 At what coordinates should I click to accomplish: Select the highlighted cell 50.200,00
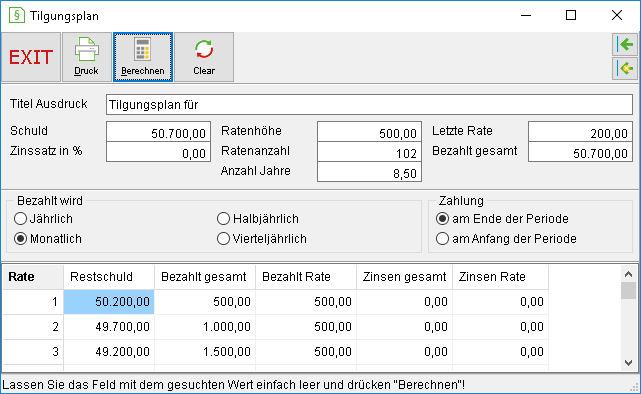109,302
